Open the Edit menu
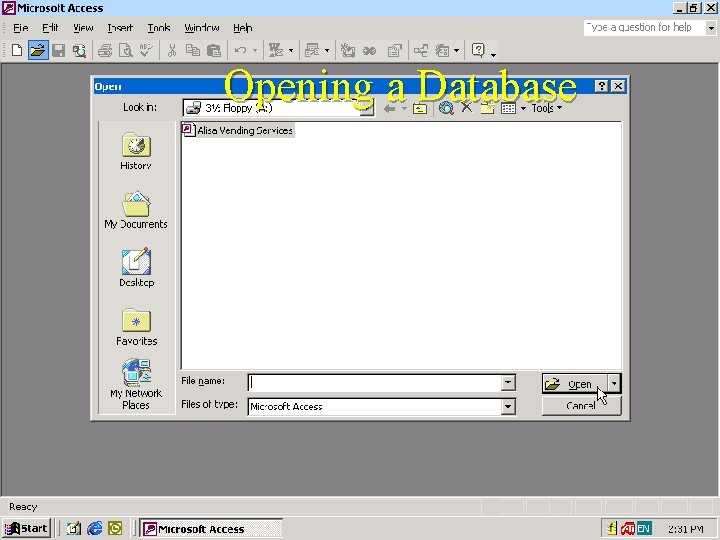This screenshot has width=720, height=540. (x=50, y=28)
